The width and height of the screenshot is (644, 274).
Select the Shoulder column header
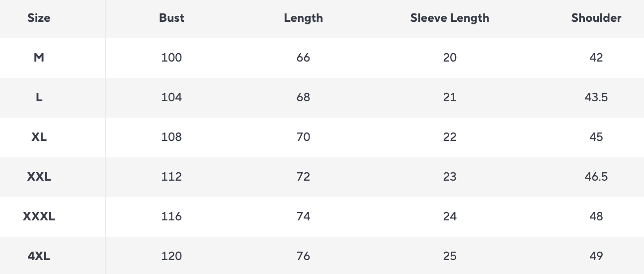click(x=596, y=18)
